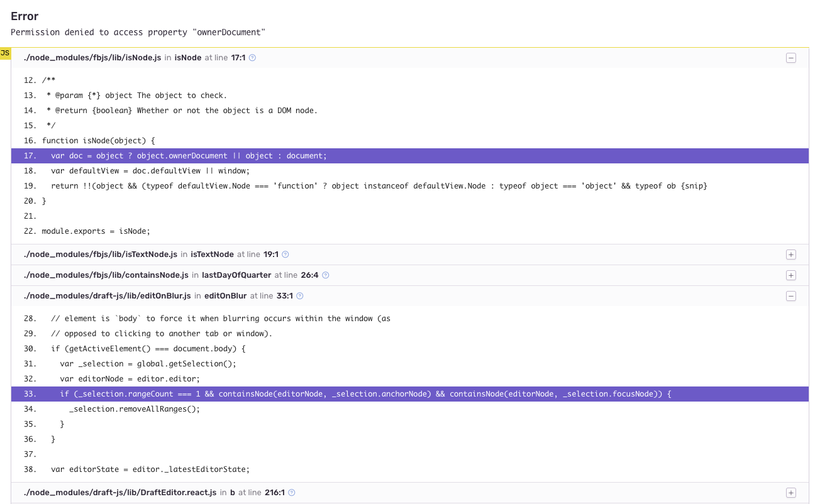The height and width of the screenshot is (504, 820).
Task: Select the highlighted line 17 in isNode
Action: (189, 155)
